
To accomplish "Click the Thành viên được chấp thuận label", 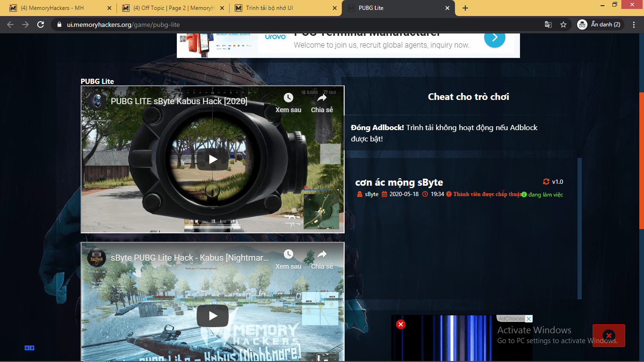I will point(487,194).
